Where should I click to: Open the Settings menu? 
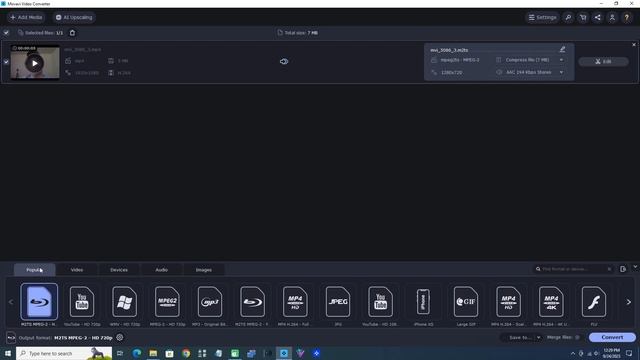pos(542,18)
